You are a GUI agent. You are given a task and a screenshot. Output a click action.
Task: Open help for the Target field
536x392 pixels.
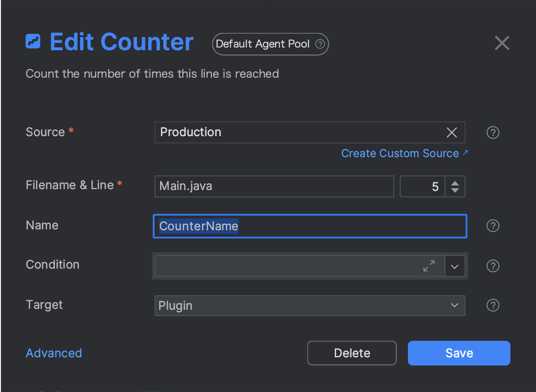(493, 305)
